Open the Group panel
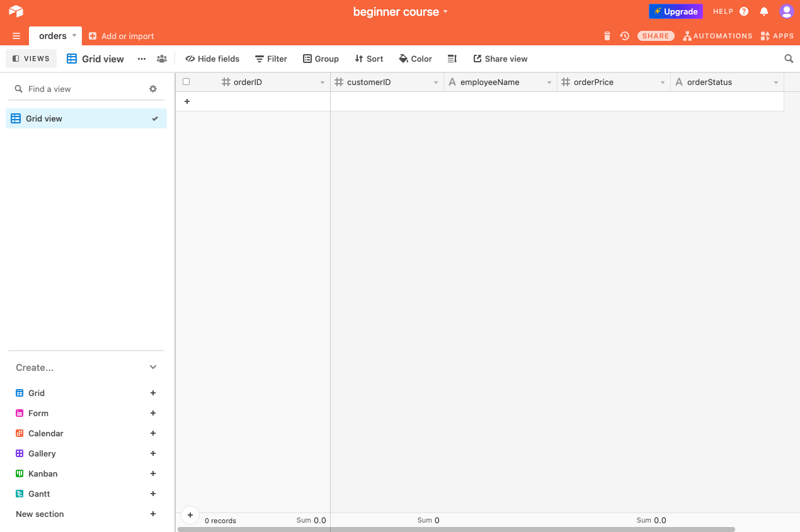The height and width of the screenshot is (532, 800). [321, 59]
